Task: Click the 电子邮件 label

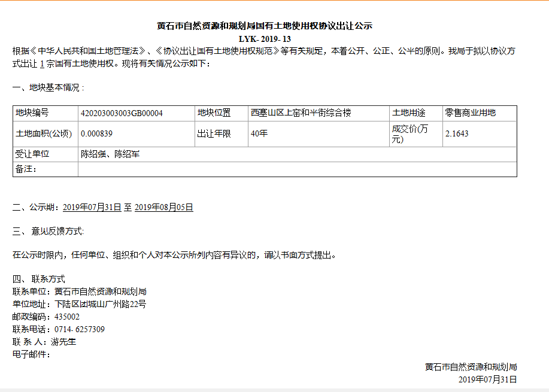Action: [x=31, y=355]
